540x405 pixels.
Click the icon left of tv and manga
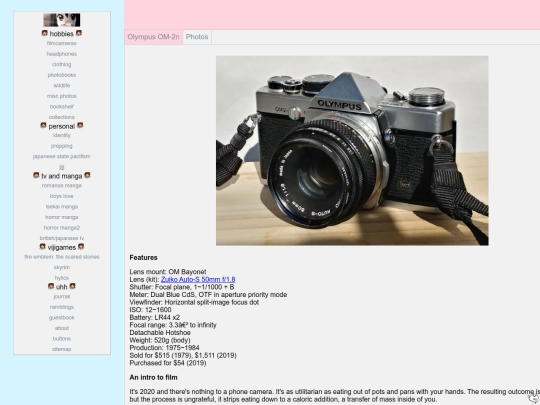pyautogui.click(x=36, y=175)
